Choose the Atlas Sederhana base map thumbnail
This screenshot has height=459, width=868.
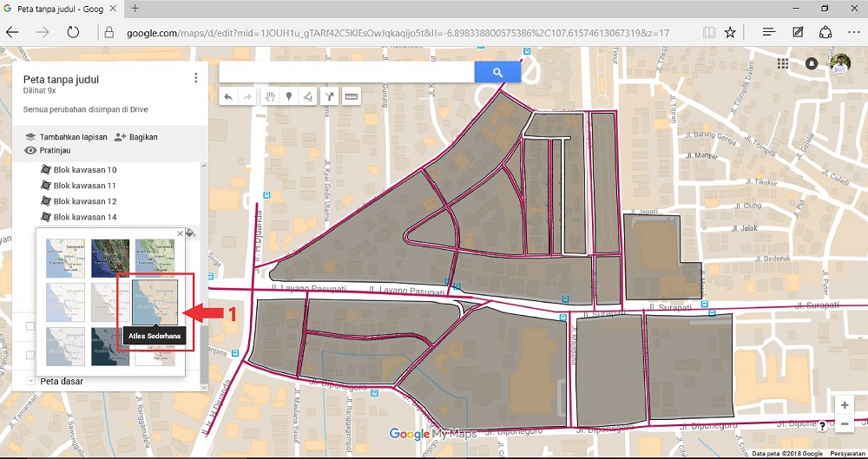[155, 302]
